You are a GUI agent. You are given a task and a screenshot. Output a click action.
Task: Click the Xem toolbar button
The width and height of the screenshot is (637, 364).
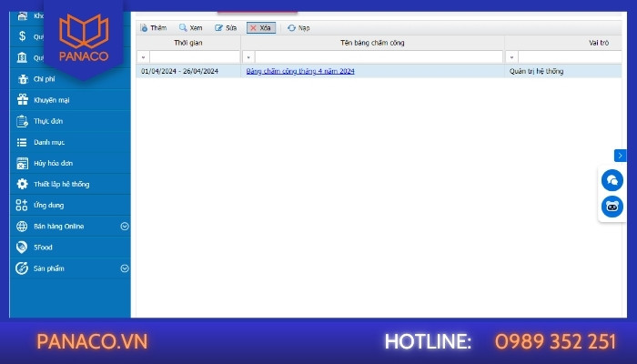coord(190,27)
